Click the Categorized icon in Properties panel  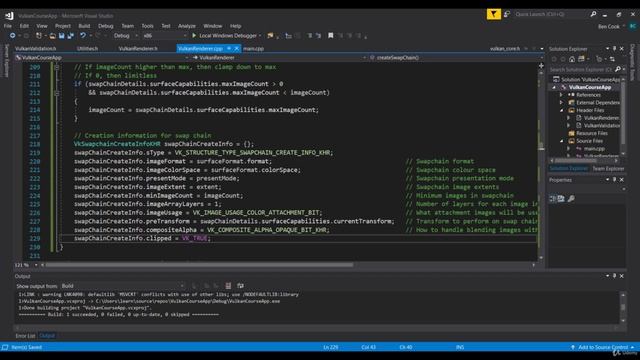coord(552,199)
